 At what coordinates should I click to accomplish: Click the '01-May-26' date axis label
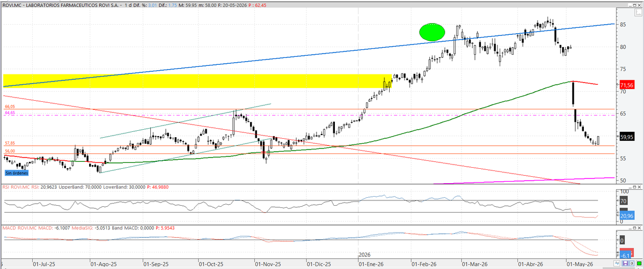pyautogui.click(x=579, y=264)
